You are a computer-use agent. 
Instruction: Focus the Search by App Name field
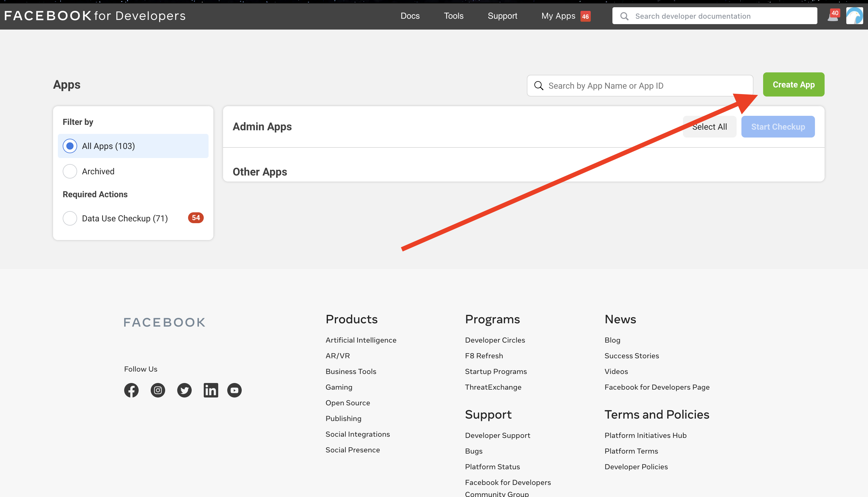(x=645, y=86)
